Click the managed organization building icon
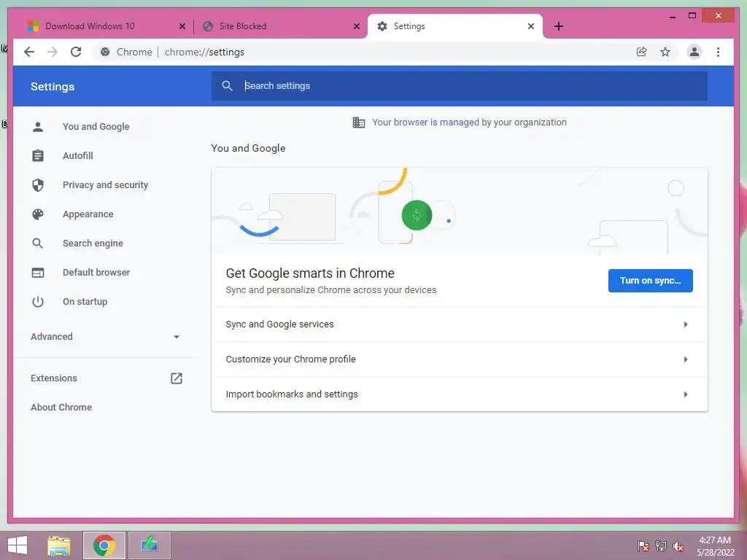This screenshot has width=747, height=560. tap(359, 122)
